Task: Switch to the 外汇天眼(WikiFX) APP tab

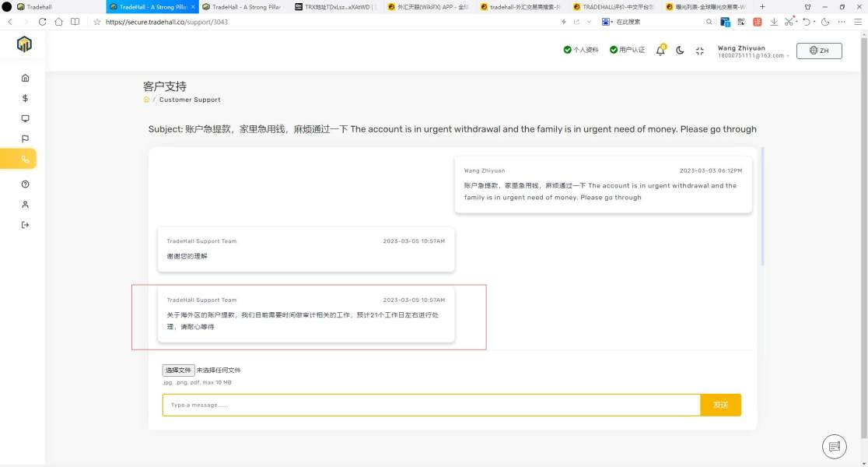Action: [429, 7]
